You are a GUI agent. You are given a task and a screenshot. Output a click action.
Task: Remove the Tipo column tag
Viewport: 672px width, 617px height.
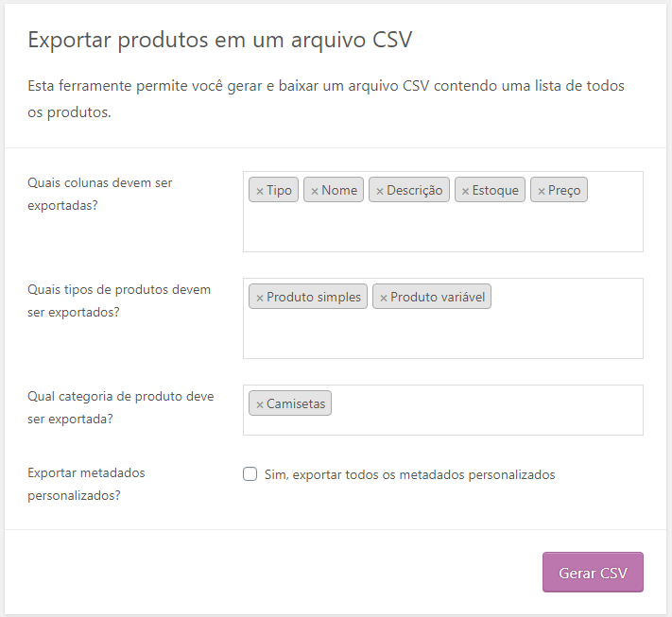tap(260, 191)
